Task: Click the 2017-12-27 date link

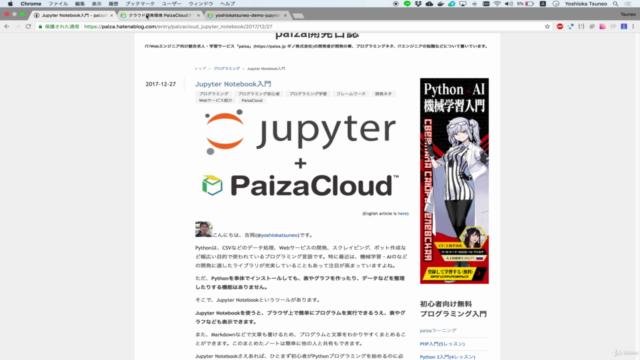Action: click(160, 84)
